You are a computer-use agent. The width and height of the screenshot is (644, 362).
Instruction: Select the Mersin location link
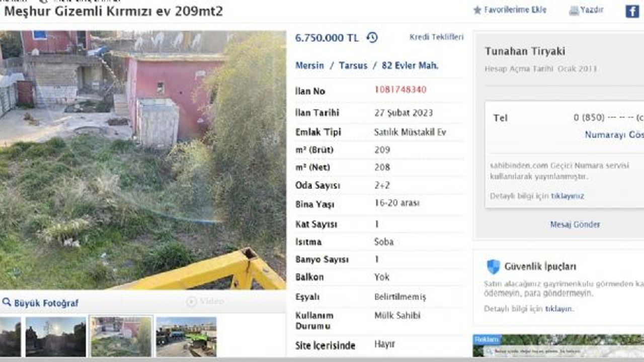309,65
